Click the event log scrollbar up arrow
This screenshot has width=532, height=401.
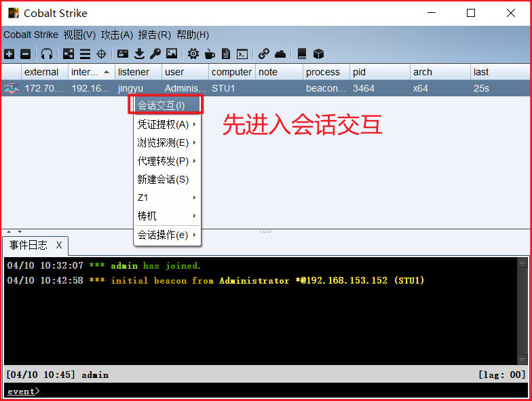coord(522,262)
